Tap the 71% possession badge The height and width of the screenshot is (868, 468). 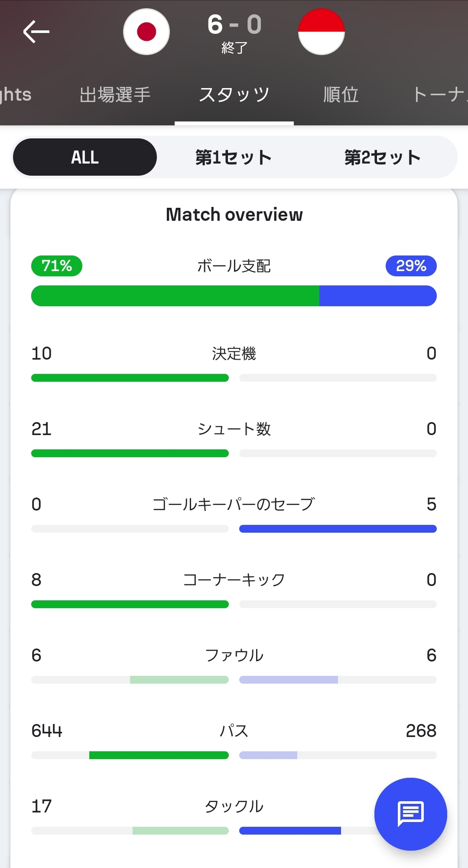coord(57,265)
